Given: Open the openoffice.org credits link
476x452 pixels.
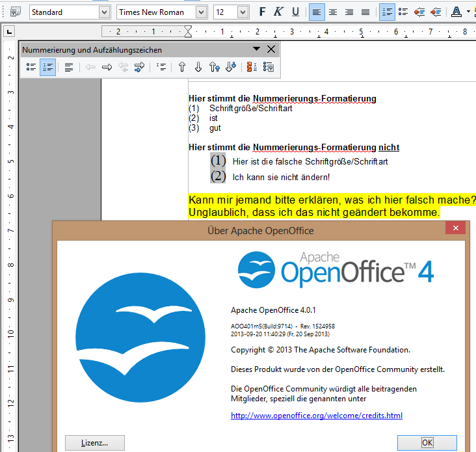Looking at the screenshot, I should pos(317,416).
